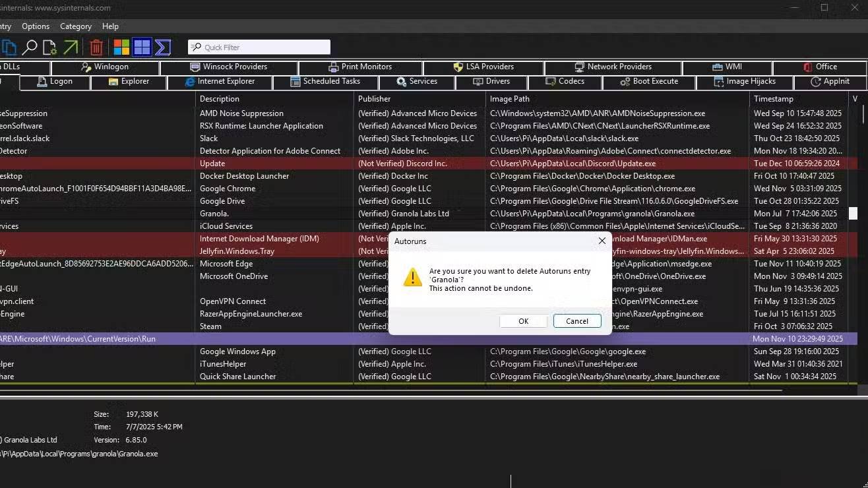Open the Boot Execute tab
Viewport: 868px width, 488px height.
649,81
